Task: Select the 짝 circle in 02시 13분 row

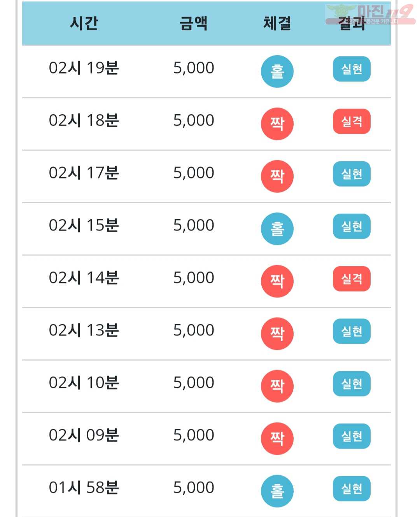Action: (x=277, y=334)
